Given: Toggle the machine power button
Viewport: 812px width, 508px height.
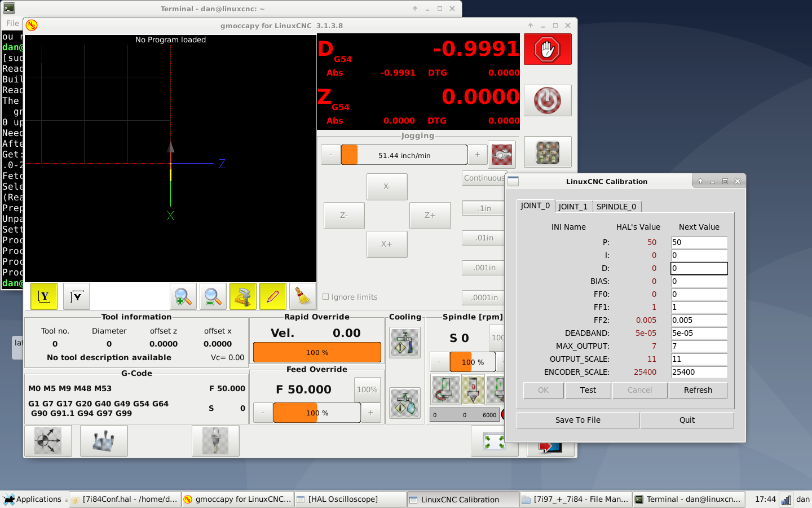Looking at the screenshot, I should tap(548, 100).
